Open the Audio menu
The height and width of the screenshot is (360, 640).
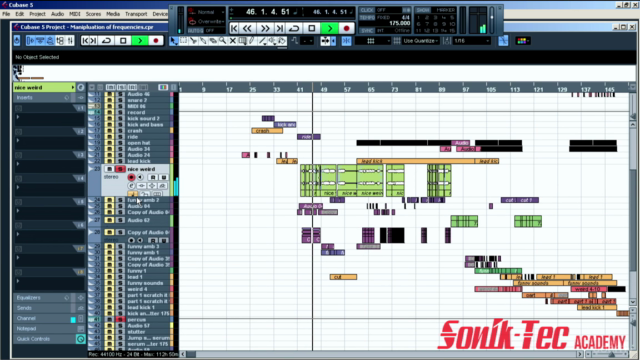(x=57, y=14)
